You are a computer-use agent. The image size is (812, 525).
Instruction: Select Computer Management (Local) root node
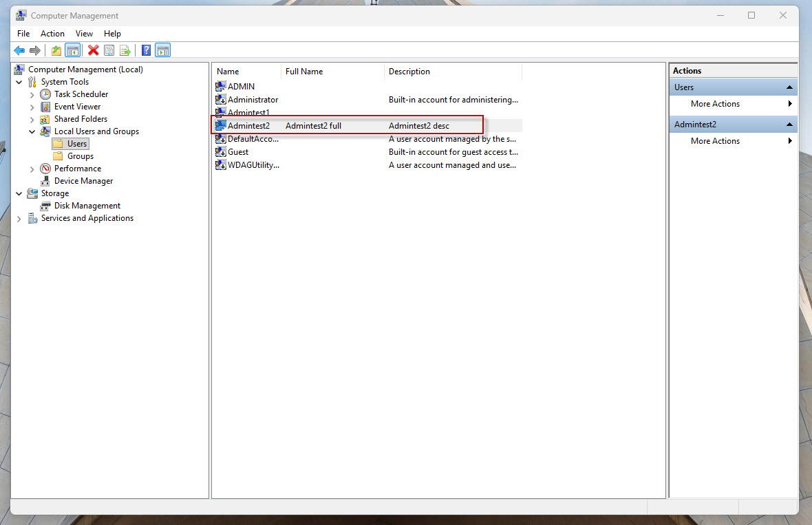(x=85, y=69)
